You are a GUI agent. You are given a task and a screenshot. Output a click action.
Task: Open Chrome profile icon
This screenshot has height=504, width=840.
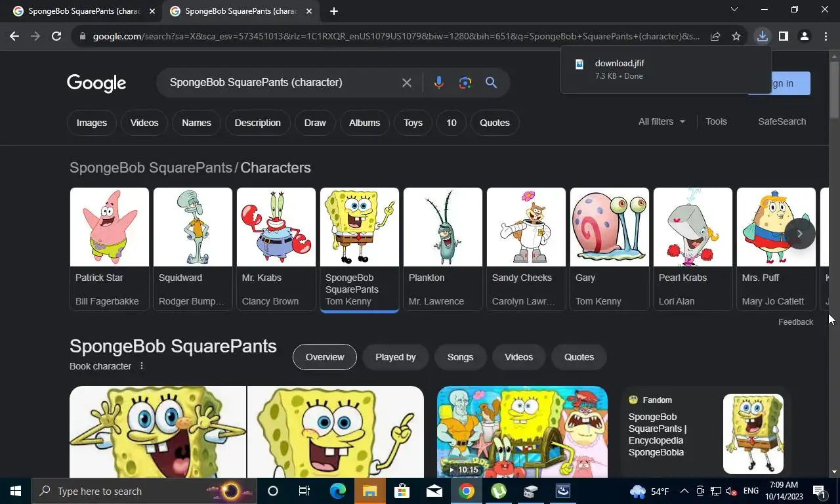coord(804,36)
